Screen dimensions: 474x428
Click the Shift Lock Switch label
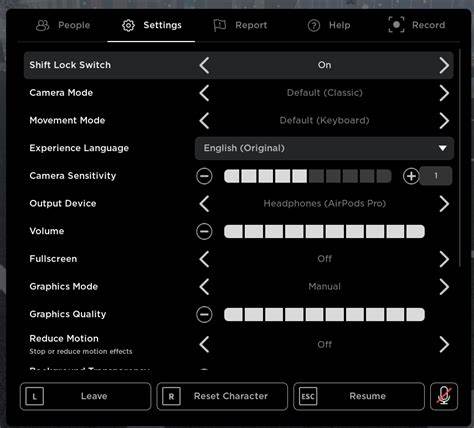(70, 65)
